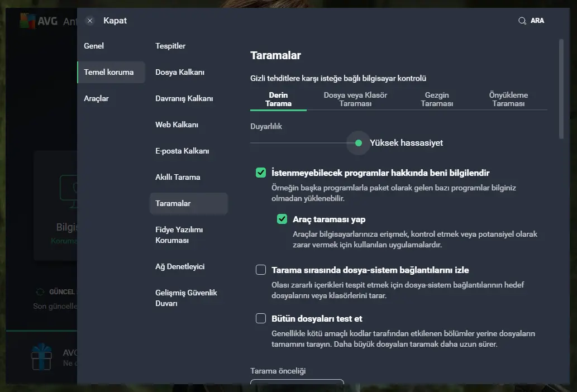This screenshot has height=392, width=577.
Task: Click the Duyarlılık label
Action: 266,126
